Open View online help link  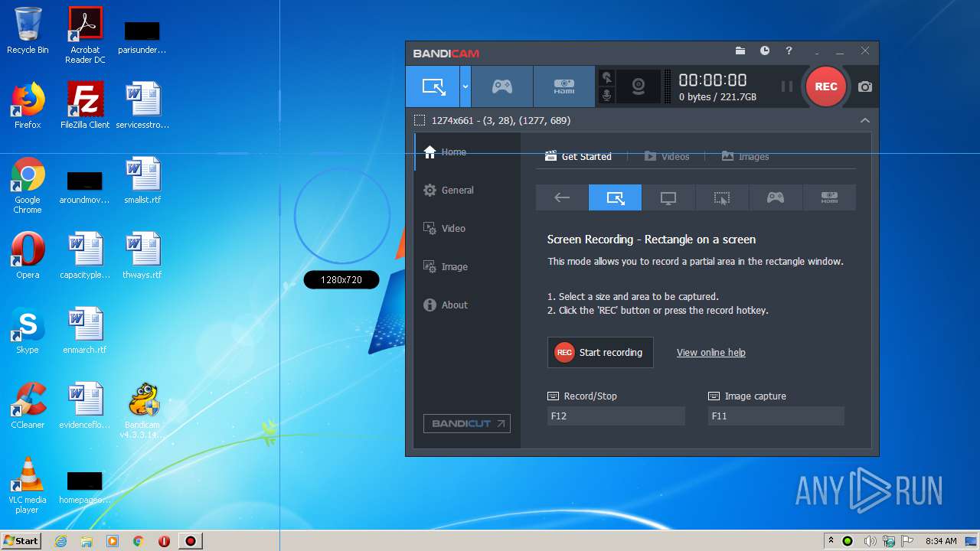click(710, 353)
